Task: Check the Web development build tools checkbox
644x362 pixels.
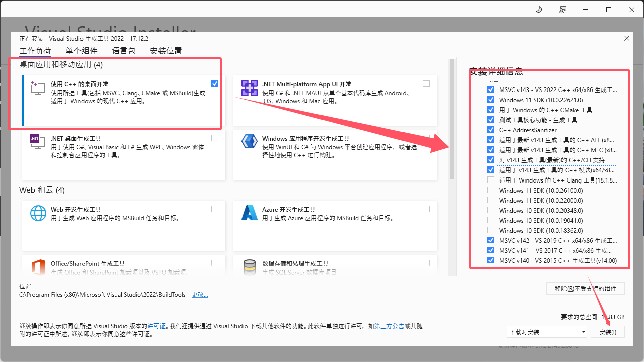Action: point(215,209)
